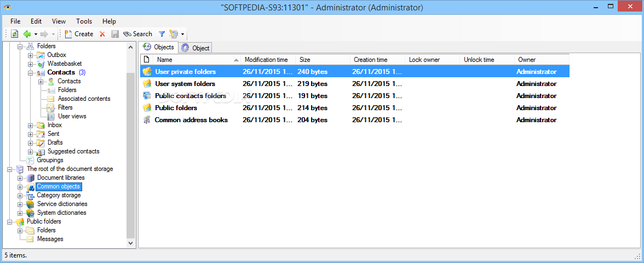Expand the Outbox tree node
Viewport: 644px width, 263px height.
tap(31, 55)
